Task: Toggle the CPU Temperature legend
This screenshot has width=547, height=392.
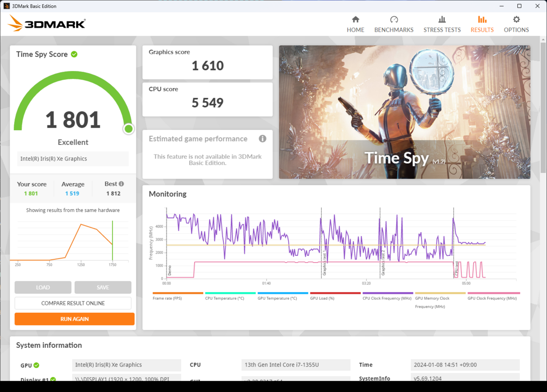Action: click(x=230, y=296)
